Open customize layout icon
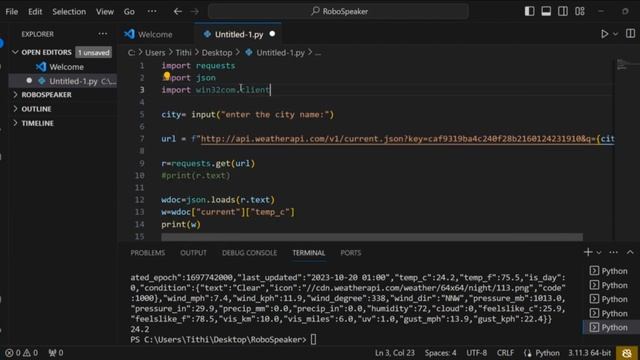 (x=580, y=11)
